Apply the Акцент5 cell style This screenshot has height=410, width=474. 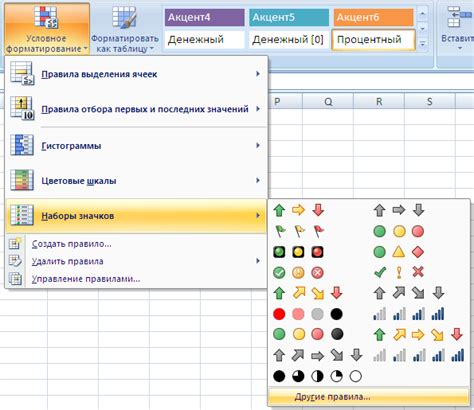coord(289,17)
